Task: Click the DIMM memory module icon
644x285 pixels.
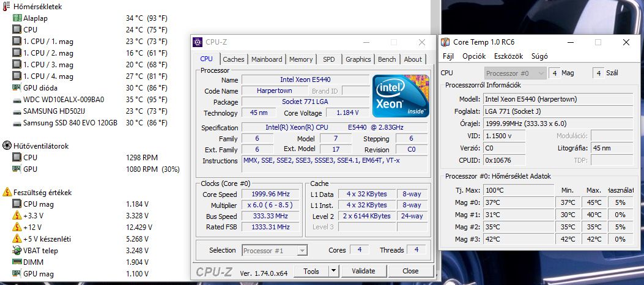Action: tap(17, 262)
